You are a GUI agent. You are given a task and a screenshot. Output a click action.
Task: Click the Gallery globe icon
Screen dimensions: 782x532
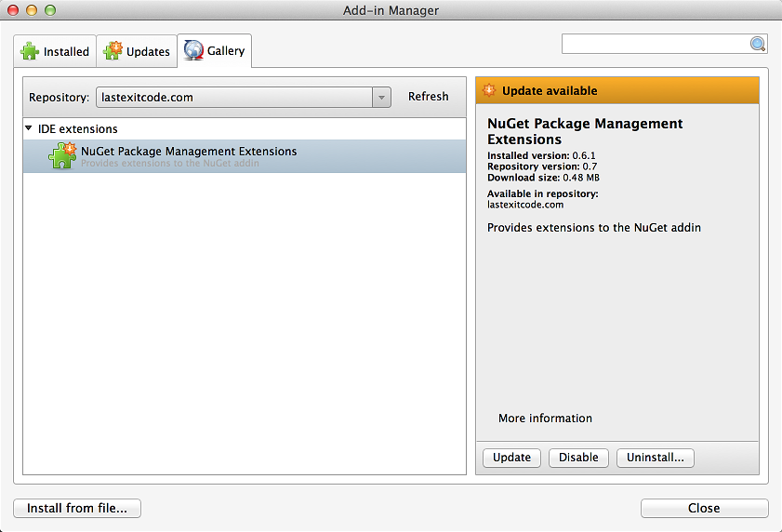(193, 50)
